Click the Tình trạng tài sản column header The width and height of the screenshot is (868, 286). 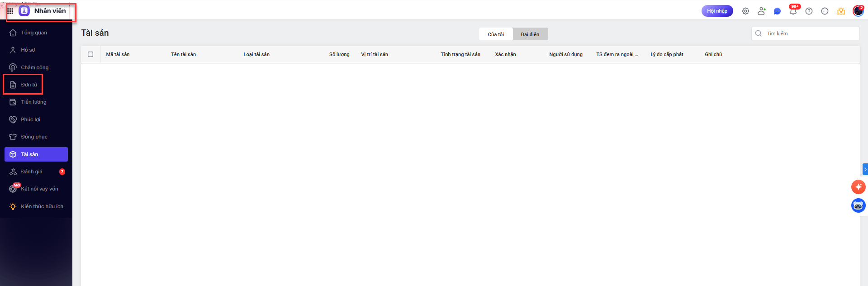coord(460,54)
